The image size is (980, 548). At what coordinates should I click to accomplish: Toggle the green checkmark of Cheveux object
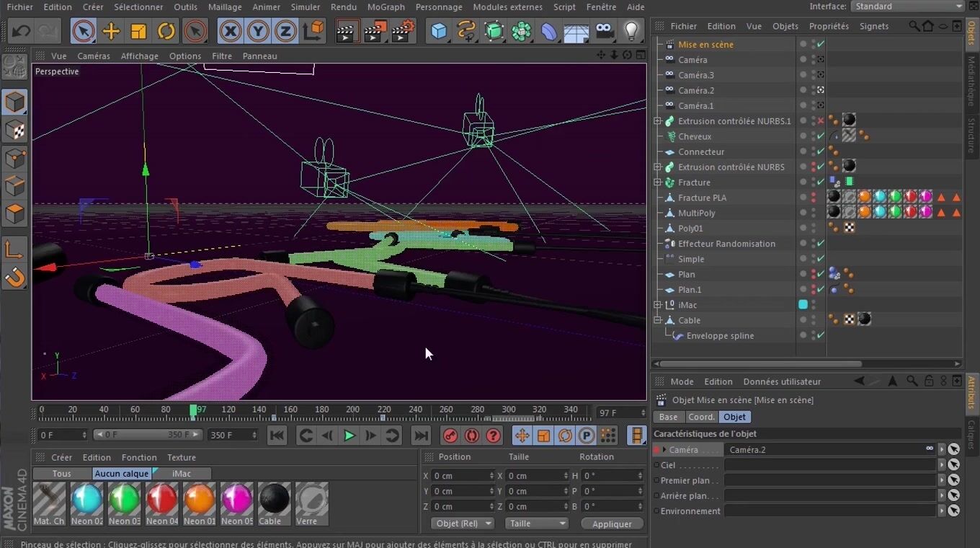pos(821,136)
